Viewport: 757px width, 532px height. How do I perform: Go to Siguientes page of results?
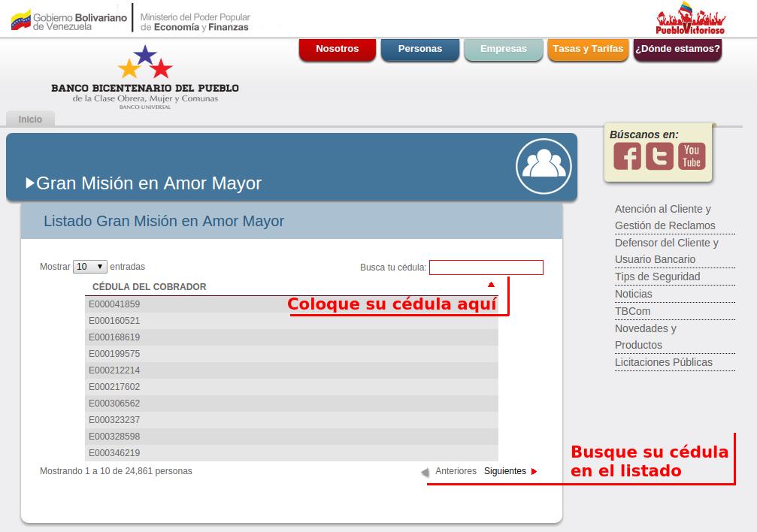(x=505, y=471)
